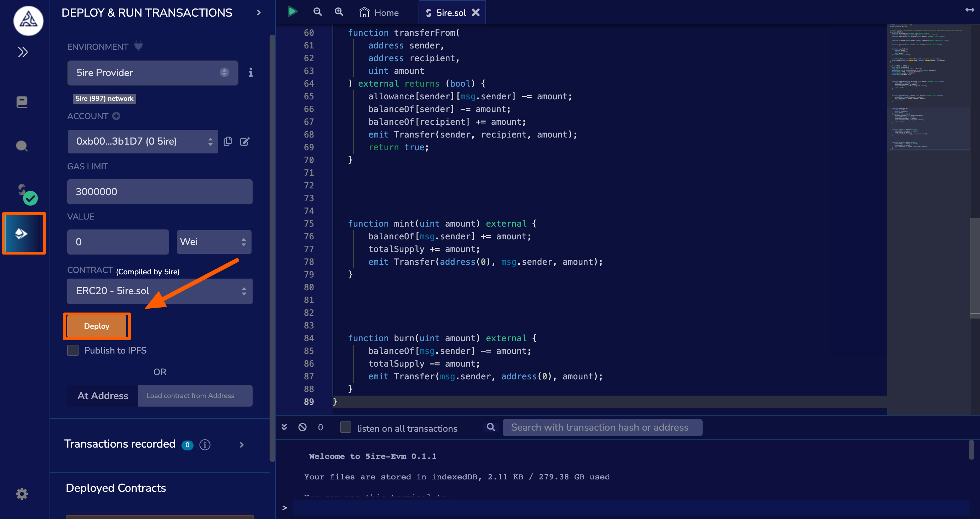Viewport: 980px width, 519px height.
Task: Click the Deploy button
Action: coord(97,326)
